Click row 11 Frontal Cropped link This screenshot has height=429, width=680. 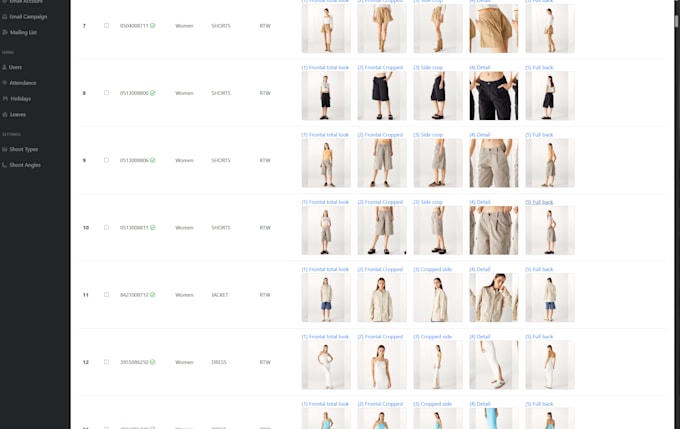click(x=380, y=269)
